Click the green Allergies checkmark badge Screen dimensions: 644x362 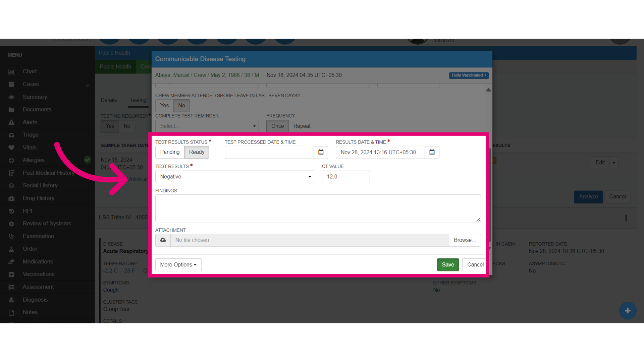point(87,160)
